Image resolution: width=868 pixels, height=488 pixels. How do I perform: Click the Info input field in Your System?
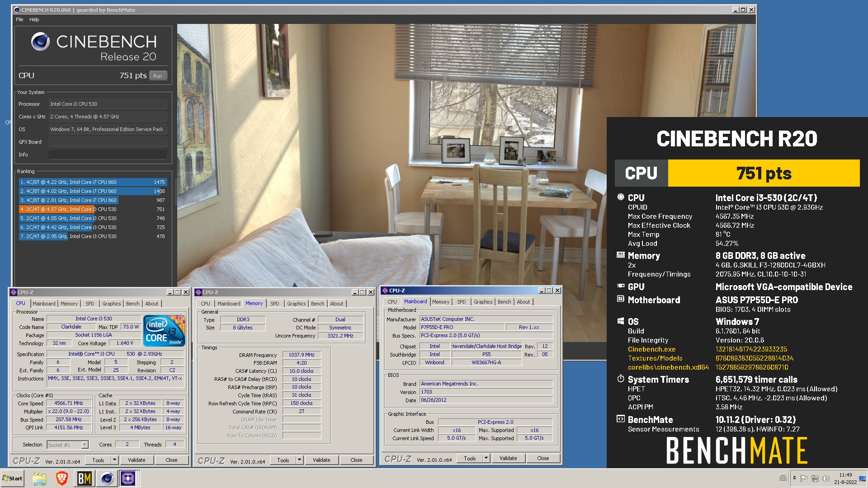[108, 155]
